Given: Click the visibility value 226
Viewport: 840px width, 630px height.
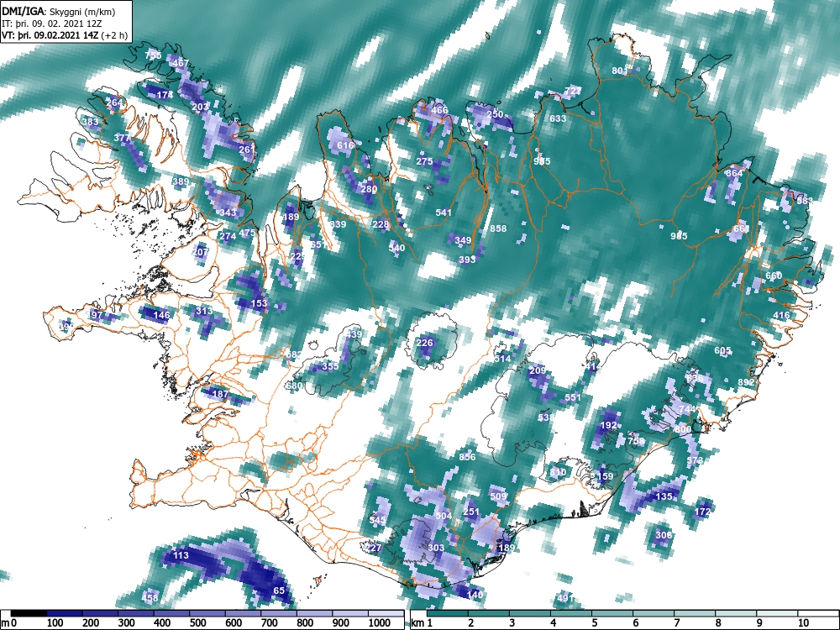Looking at the screenshot, I should (x=424, y=343).
